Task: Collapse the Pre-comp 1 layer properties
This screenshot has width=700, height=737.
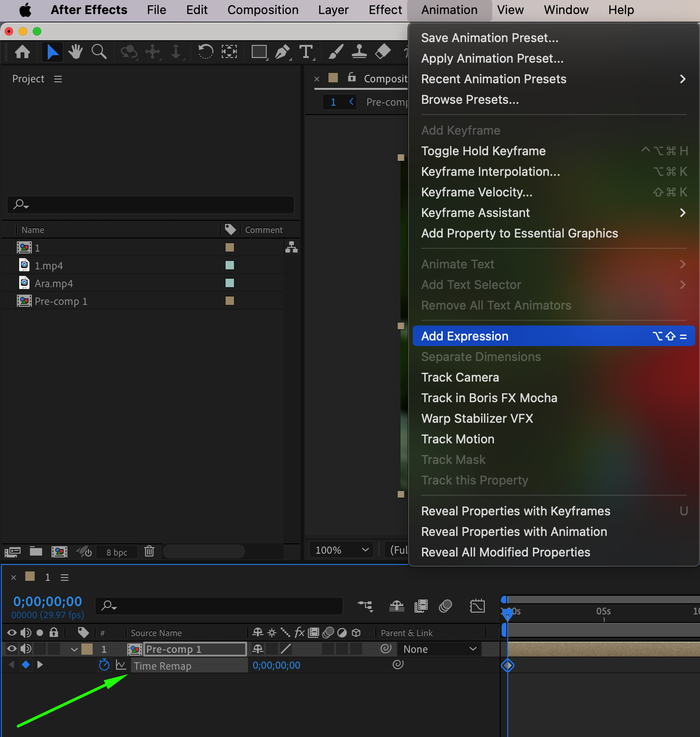Action: 74,649
